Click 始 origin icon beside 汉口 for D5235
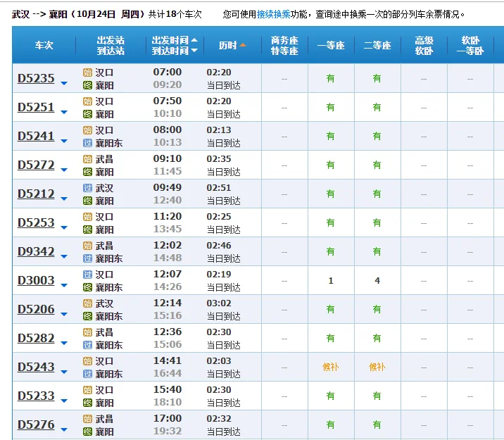The image size is (504, 440). 87,73
